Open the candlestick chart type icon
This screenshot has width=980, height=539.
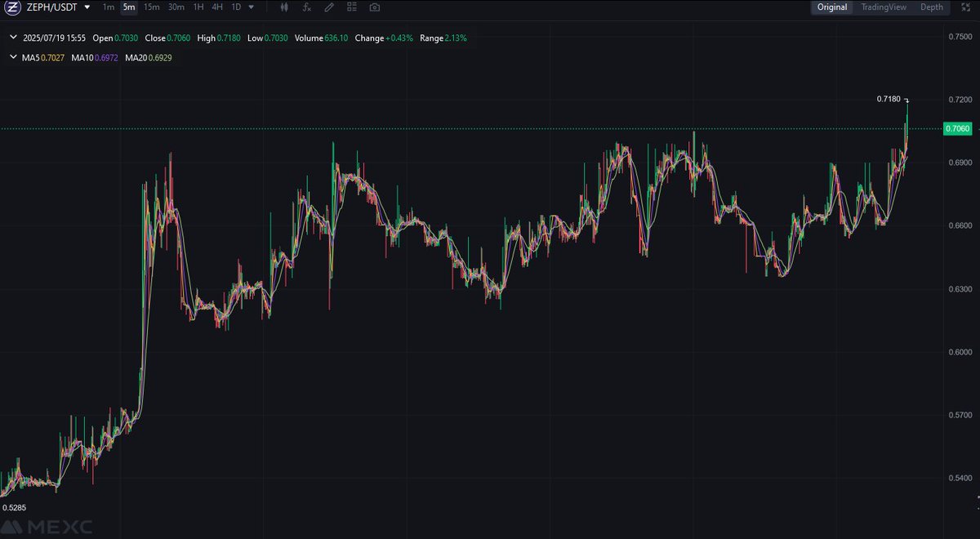click(x=283, y=7)
